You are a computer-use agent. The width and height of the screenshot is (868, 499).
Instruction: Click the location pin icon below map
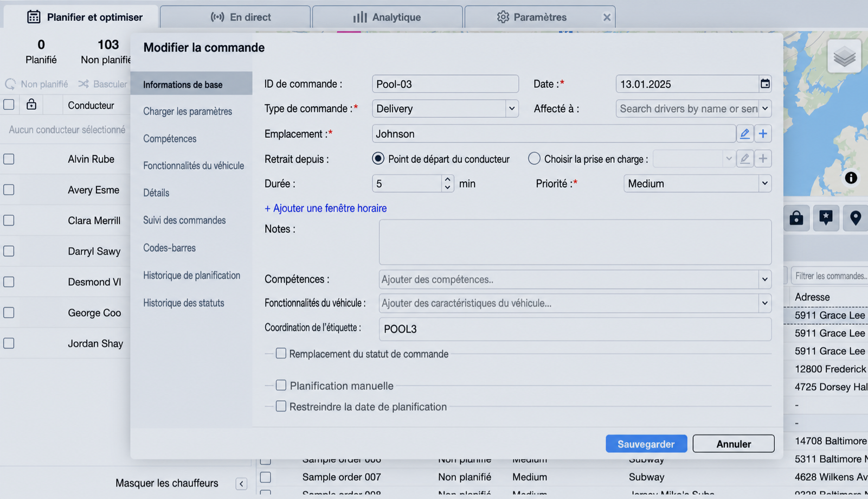coord(856,218)
